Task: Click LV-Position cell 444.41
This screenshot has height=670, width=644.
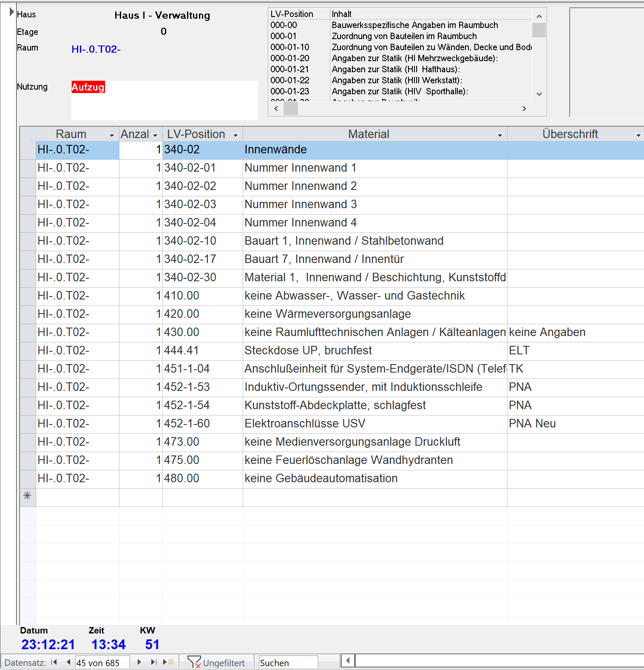Action: 202,351
